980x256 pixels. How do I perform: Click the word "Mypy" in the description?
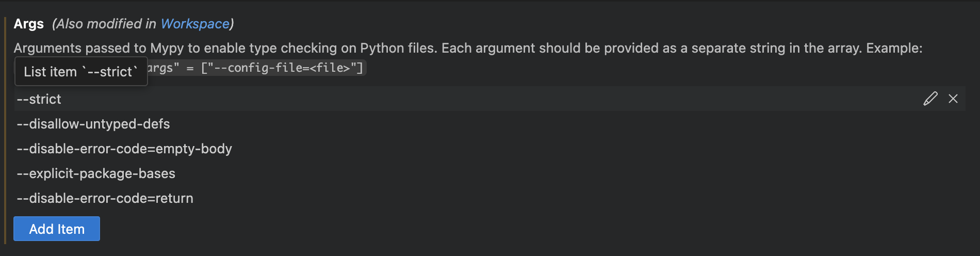pyautogui.click(x=167, y=48)
